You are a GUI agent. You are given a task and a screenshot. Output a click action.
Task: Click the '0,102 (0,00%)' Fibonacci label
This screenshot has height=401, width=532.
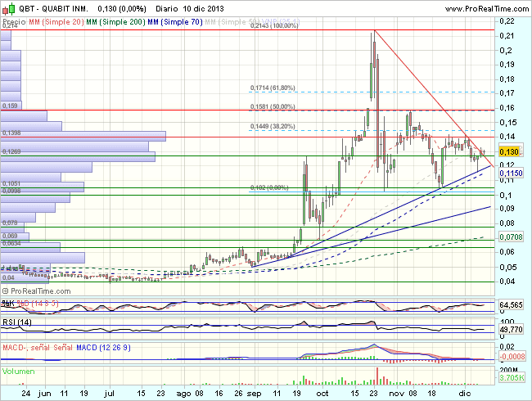tap(269, 187)
